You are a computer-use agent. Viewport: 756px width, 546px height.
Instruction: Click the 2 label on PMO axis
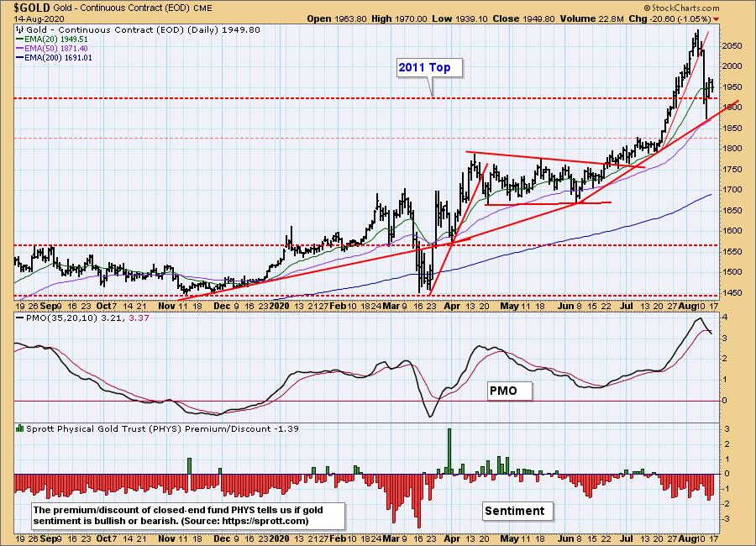tap(725, 359)
